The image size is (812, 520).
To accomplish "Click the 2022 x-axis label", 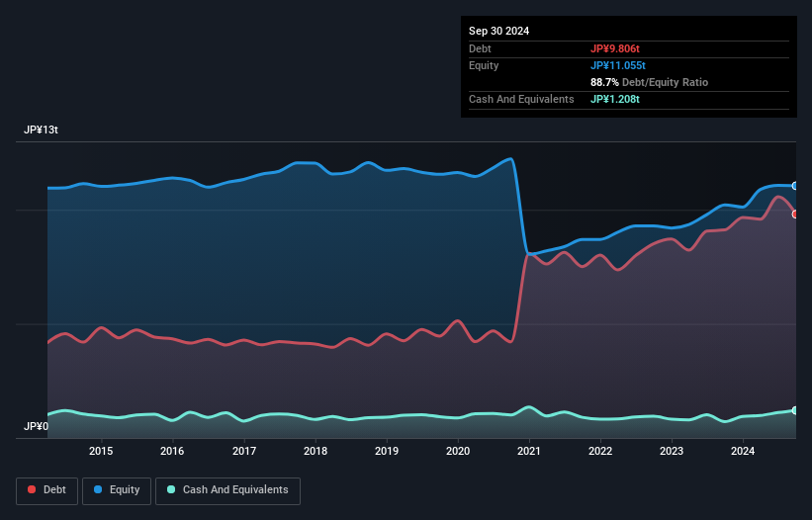I will click(x=600, y=451).
